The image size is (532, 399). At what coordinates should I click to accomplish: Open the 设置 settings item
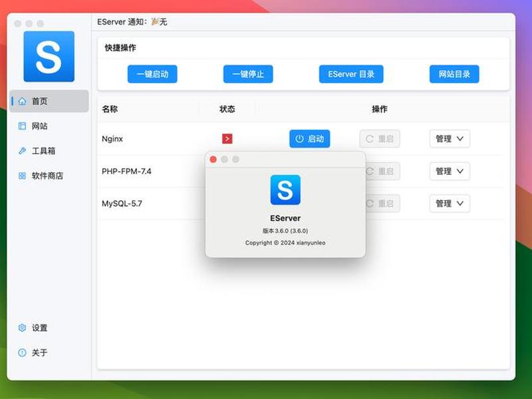pyautogui.click(x=49, y=328)
